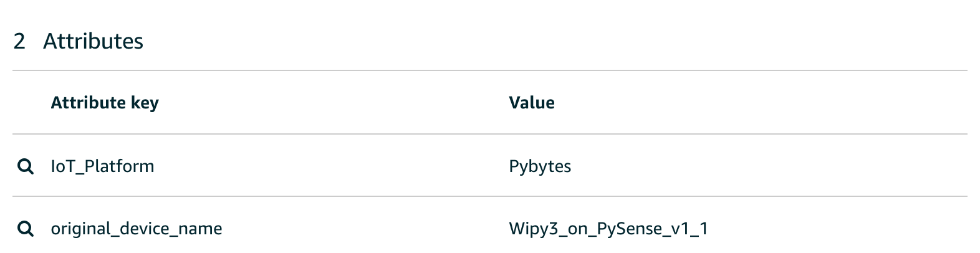Click 'Platform' in the IoT_Platform key
The width and height of the screenshot is (980, 253).
(x=119, y=166)
